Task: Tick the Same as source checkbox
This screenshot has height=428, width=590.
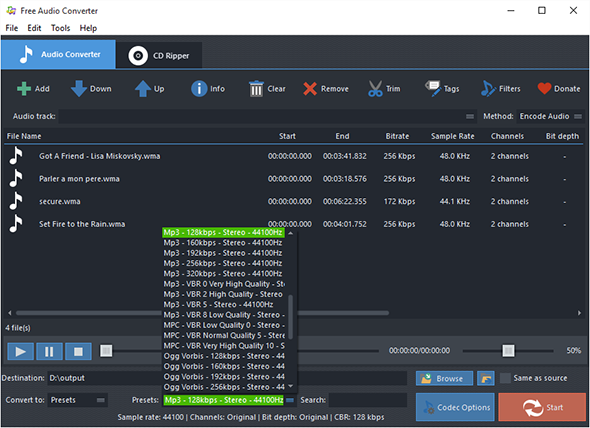Action: tap(505, 378)
